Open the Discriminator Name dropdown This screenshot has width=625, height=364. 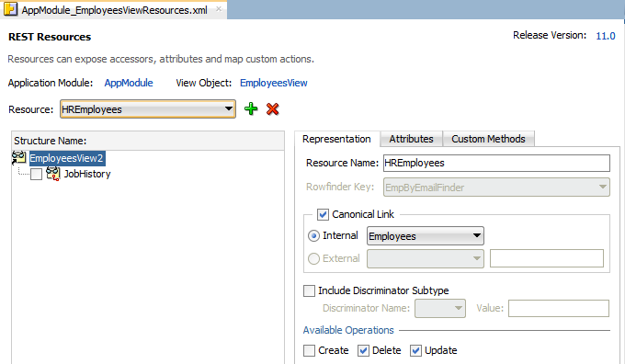[x=440, y=309]
